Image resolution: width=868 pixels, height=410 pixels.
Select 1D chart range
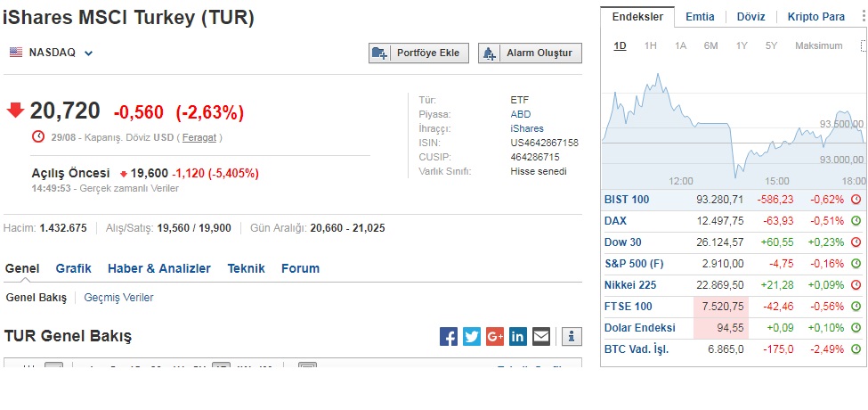click(620, 46)
